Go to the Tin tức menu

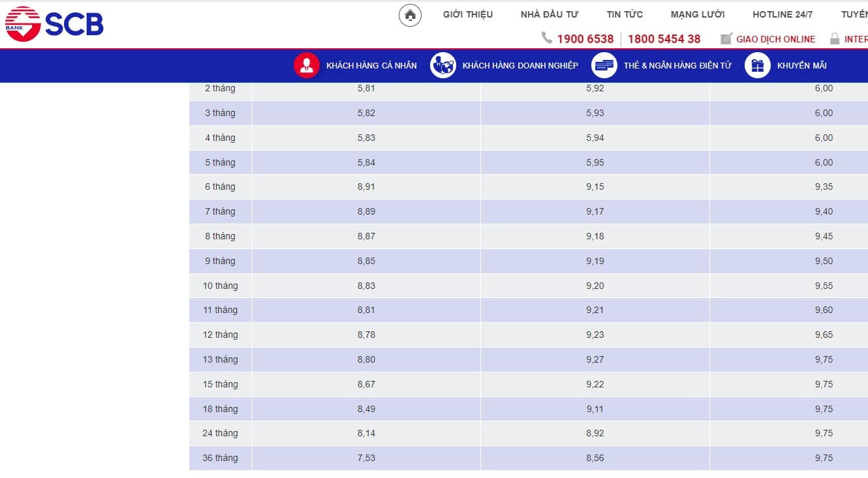coord(625,14)
